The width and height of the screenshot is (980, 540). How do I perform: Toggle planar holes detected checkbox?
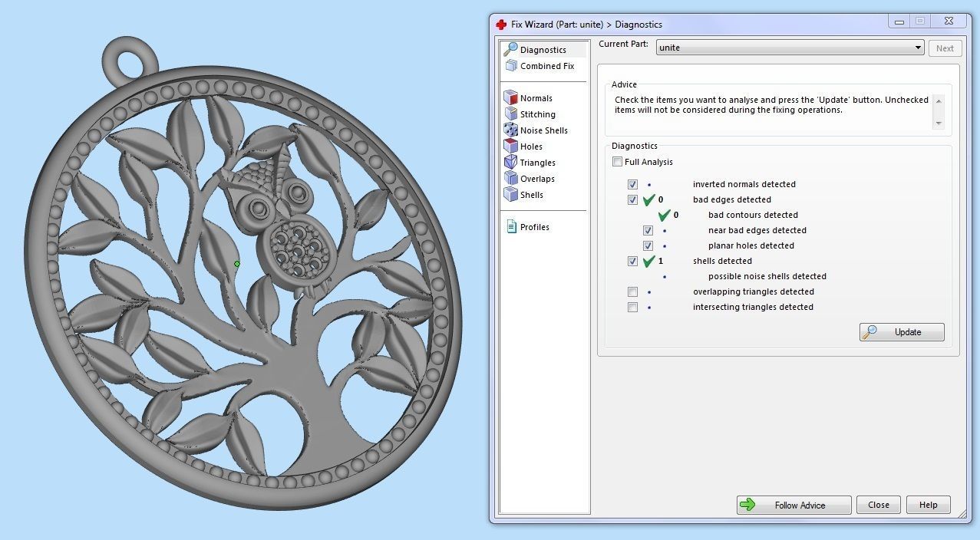648,245
